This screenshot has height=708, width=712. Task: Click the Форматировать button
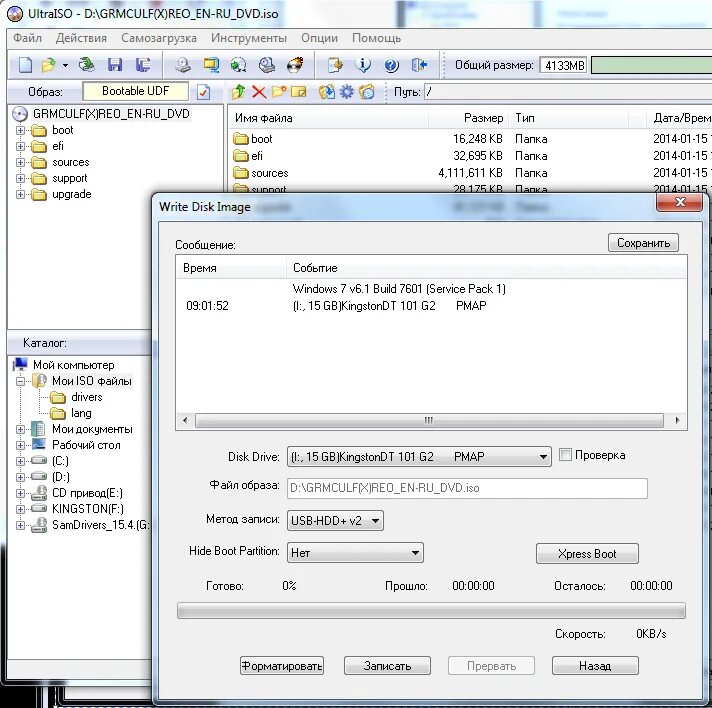(282, 666)
